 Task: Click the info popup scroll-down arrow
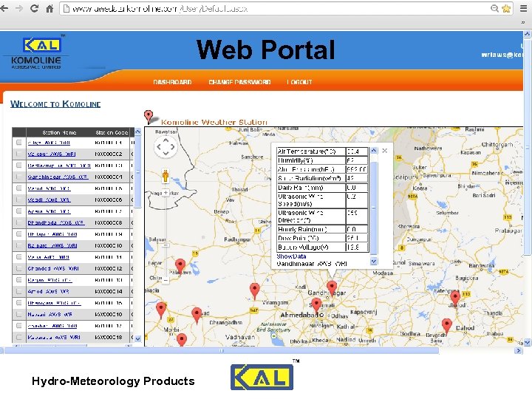point(374,261)
